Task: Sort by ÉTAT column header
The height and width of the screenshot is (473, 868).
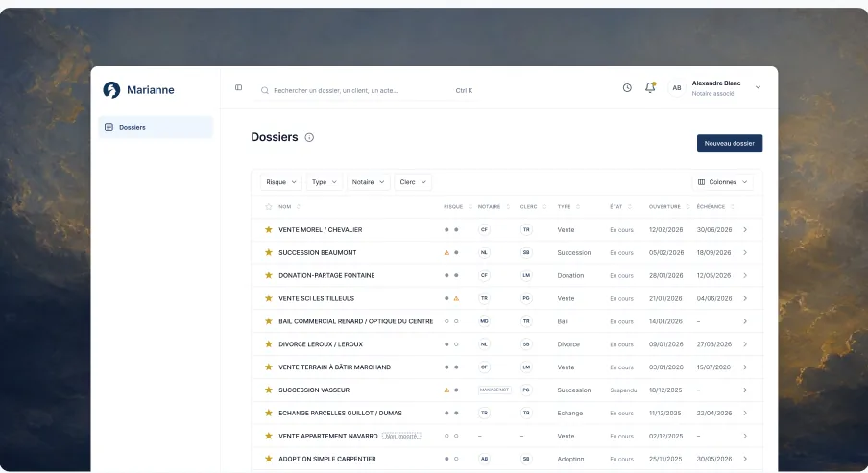Action: click(x=620, y=207)
